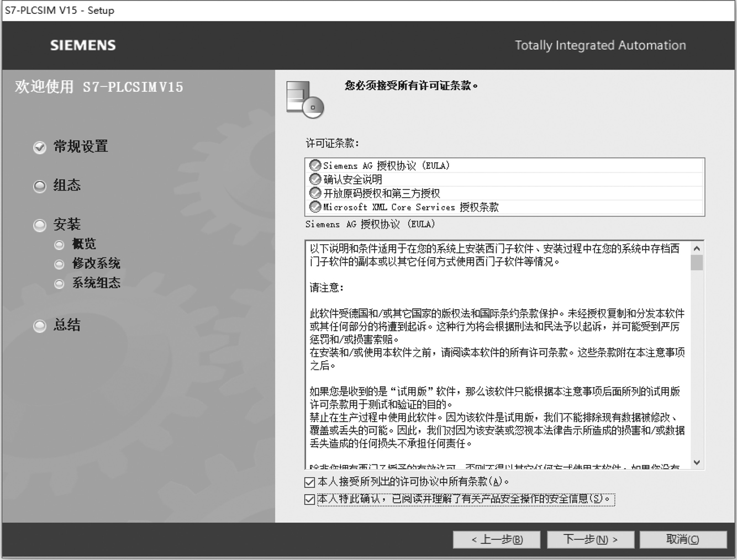Toggle 本人特此确认 safety information checkbox
The image size is (737, 560).
tap(310, 499)
